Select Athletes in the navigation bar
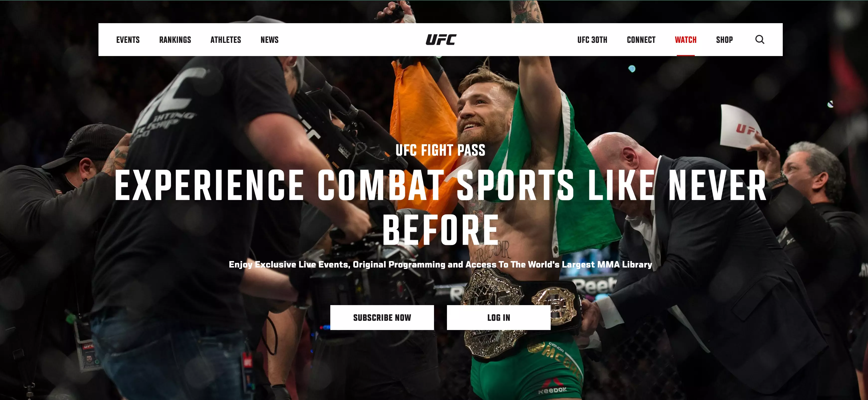 pyautogui.click(x=225, y=40)
